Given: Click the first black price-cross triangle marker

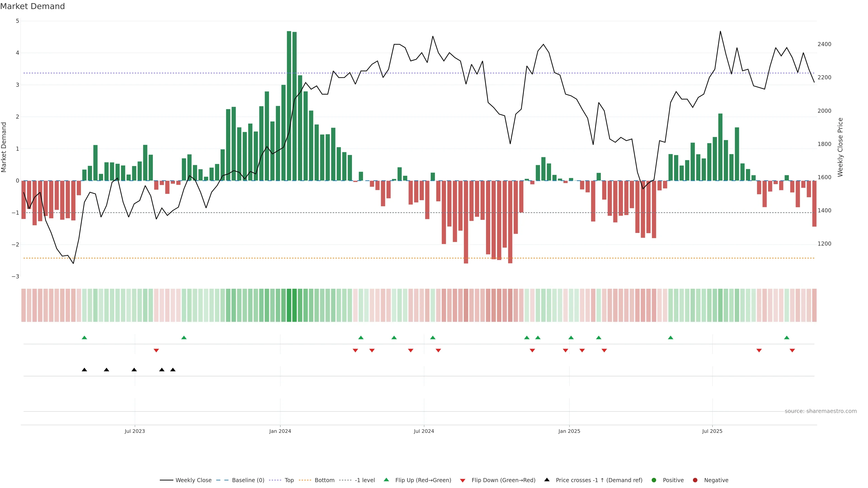Looking at the screenshot, I should pyautogui.click(x=84, y=370).
